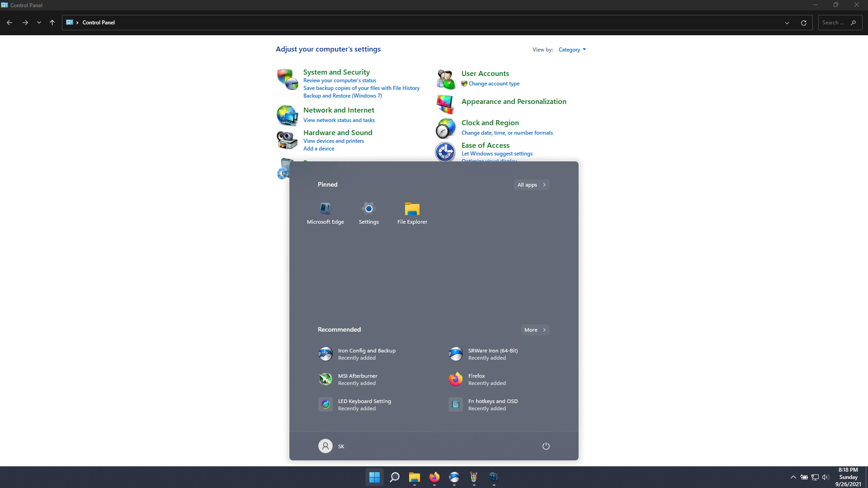The width and height of the screenshot is (868, 488).
Task: Open View by Category dropdown
Action: pos(572,50)
